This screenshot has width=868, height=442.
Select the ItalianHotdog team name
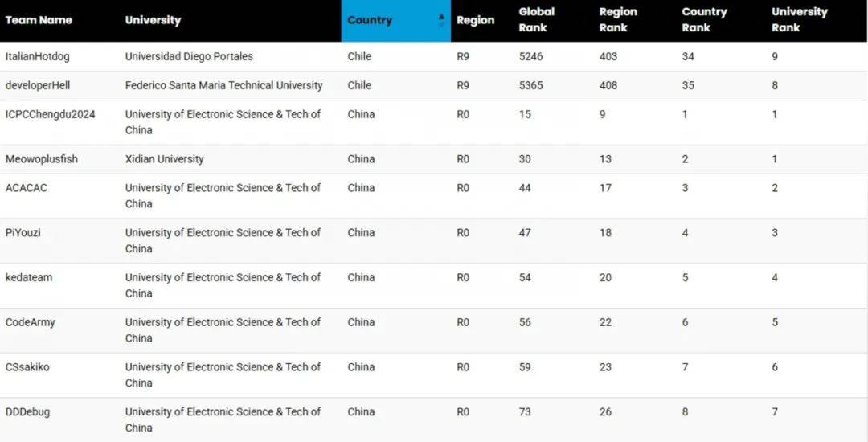(x=38, y=56)
